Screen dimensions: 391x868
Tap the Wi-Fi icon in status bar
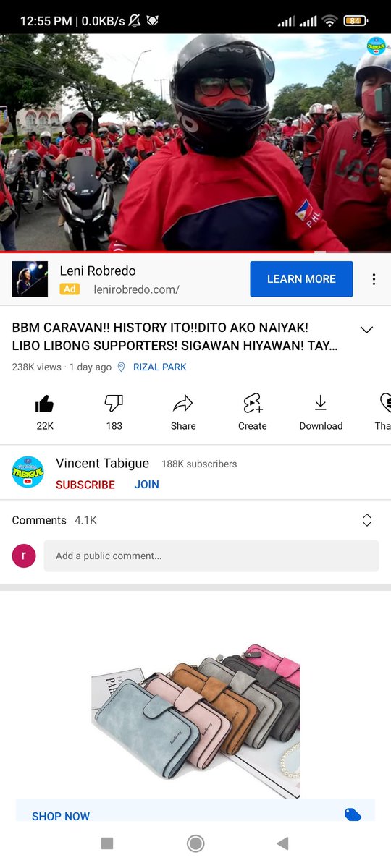coord(330,21)
